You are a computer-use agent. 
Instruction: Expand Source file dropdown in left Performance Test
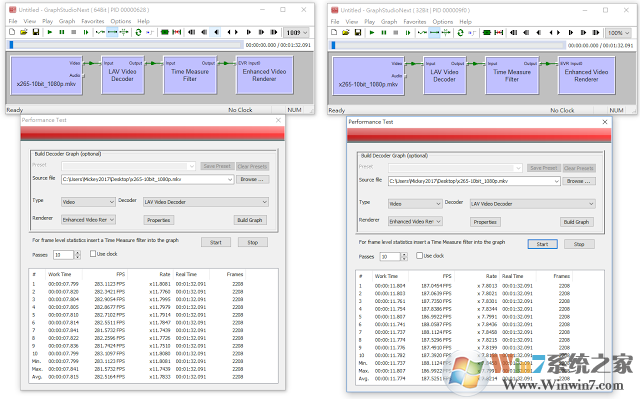point(230,179)
